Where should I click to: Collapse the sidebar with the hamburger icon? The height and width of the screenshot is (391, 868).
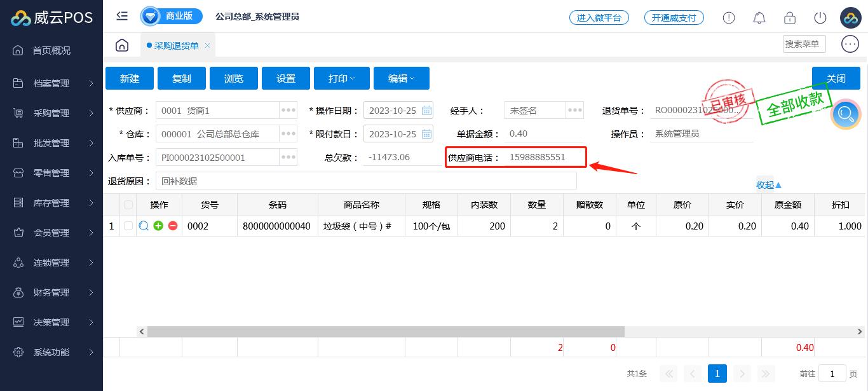(x=122, y=17)
